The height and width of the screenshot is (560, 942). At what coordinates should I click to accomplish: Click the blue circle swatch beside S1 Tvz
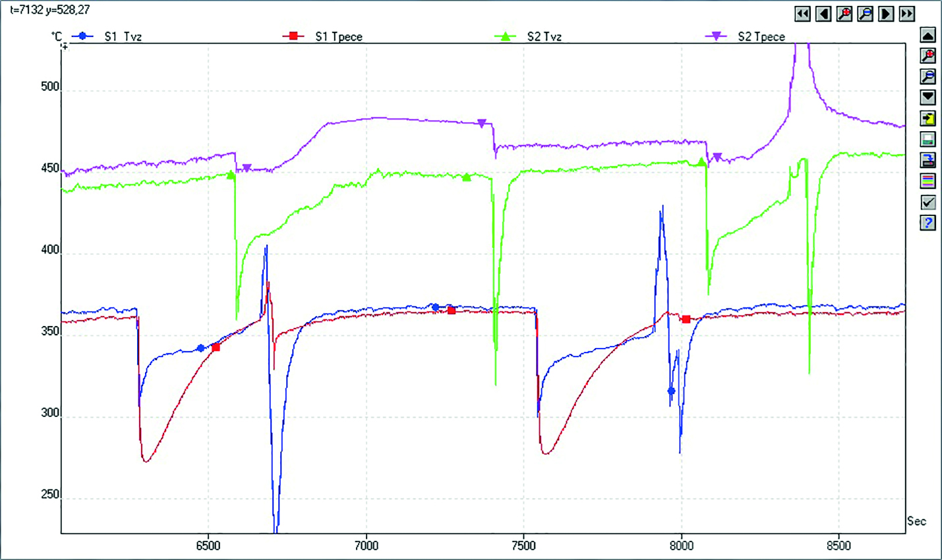(x=82, y=36)
